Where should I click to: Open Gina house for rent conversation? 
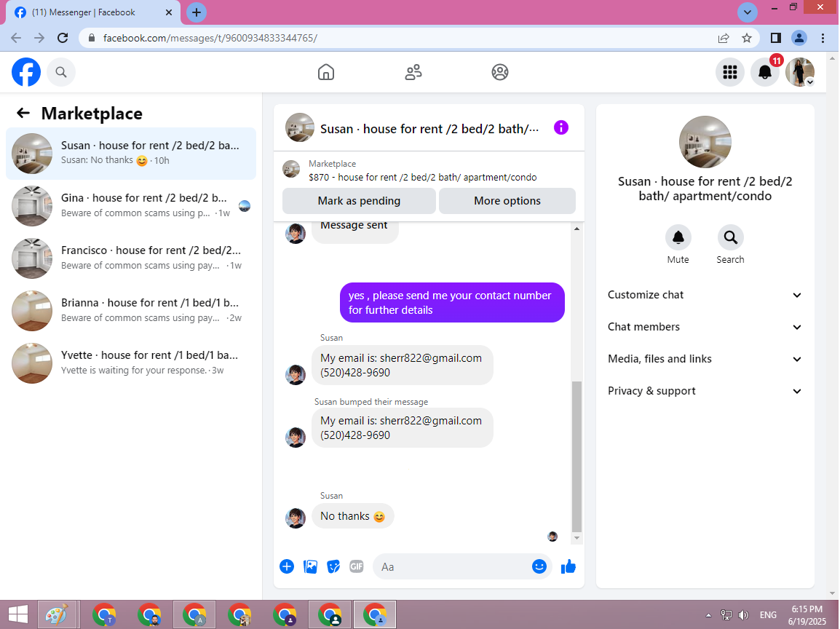[x=131, y=206]
